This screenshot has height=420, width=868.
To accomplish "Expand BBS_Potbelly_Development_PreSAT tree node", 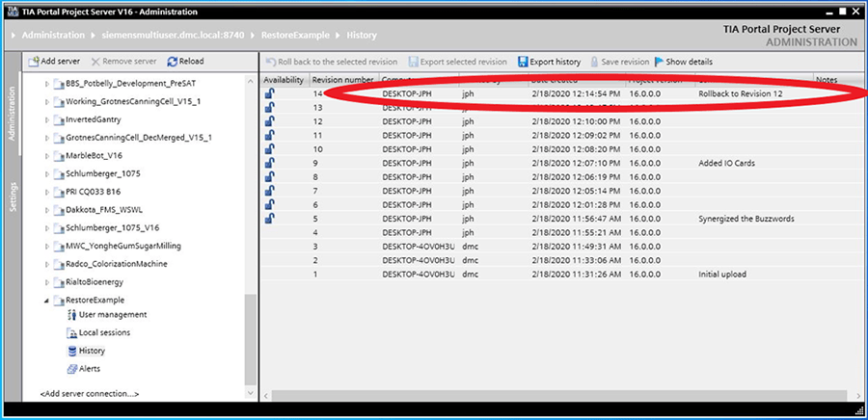I will (47, 84).
